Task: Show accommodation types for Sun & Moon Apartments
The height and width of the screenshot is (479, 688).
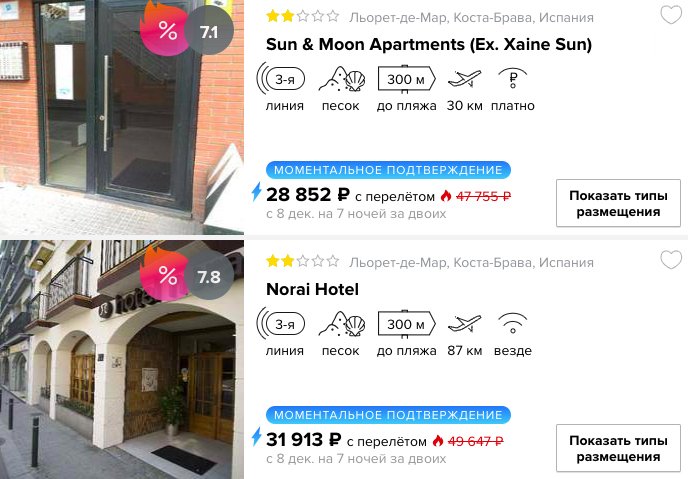Action: 618,203
